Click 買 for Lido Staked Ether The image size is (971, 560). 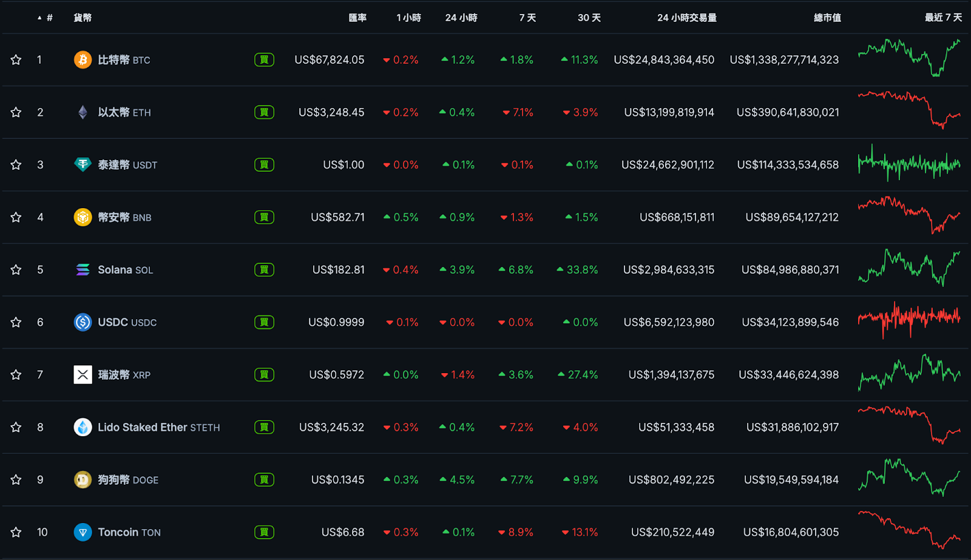[x=264, y=427]
